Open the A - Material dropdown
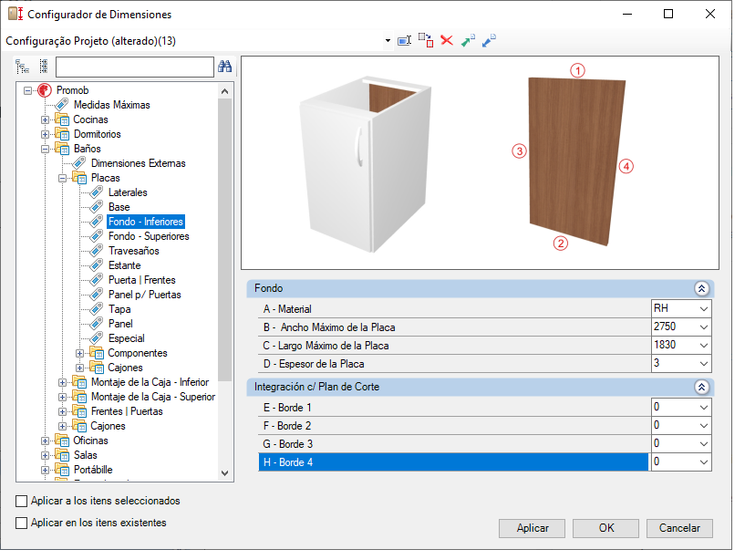The height and width of the screenshot is (560, 745). [x=704, y=309]
